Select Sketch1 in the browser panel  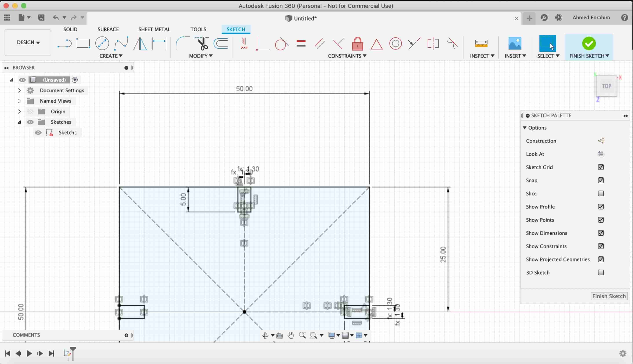click(x=68, y=132)
